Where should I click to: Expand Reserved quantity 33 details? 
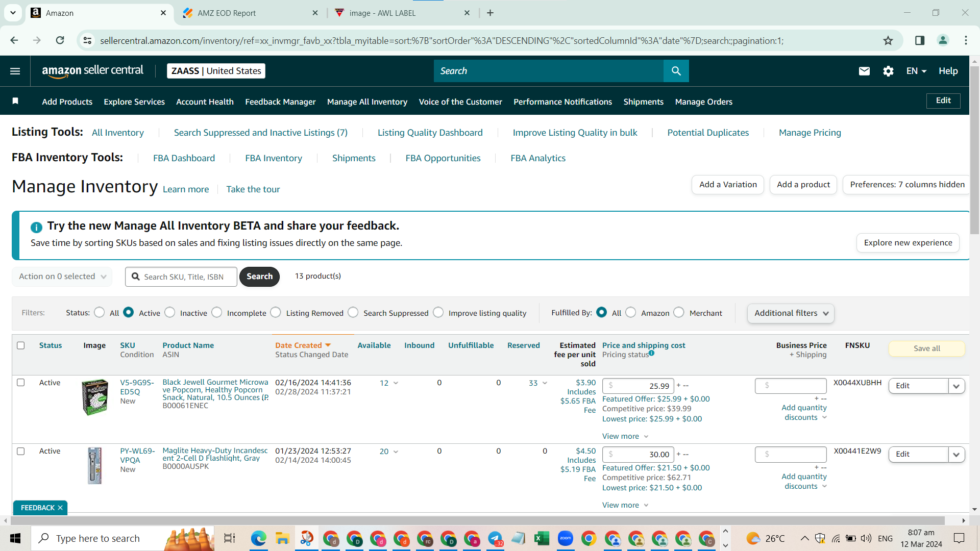[545, 383]
